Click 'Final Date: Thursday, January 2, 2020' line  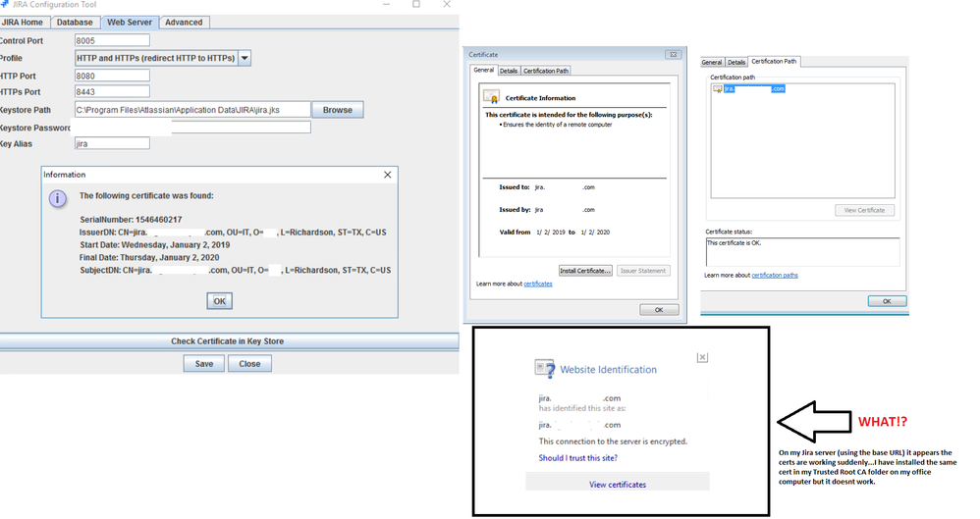[x=148, y=257]
